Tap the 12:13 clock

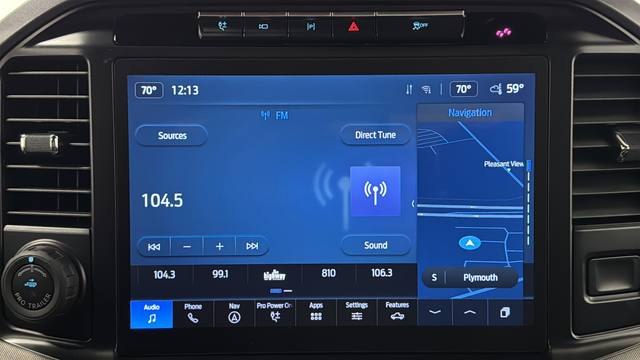click(185, 90)
